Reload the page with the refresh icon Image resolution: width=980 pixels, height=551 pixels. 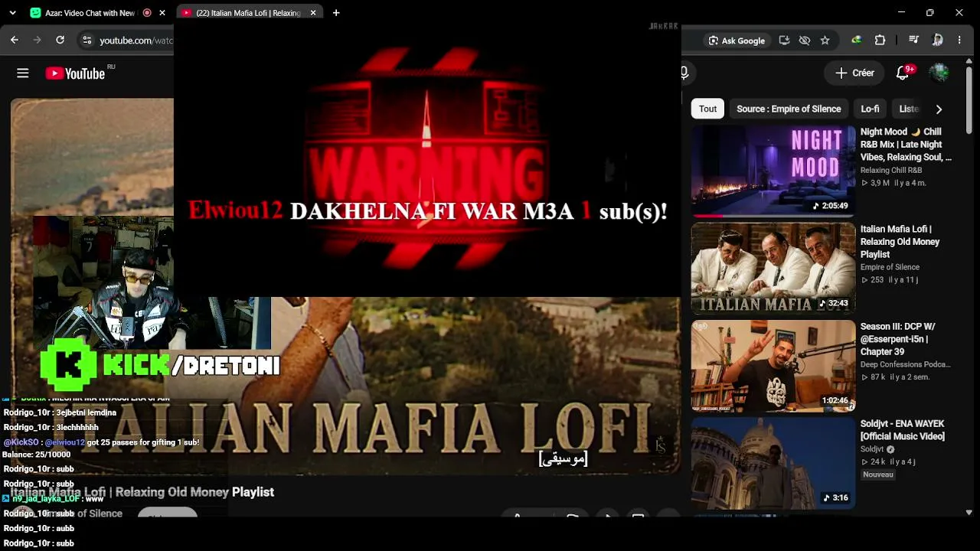(x=60, y=40)
